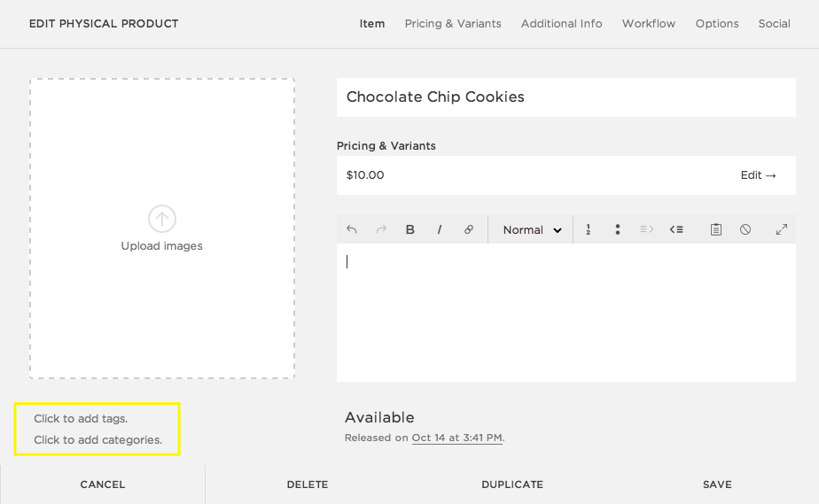Click inside the description text area
The image size is (819, 504).
[566, 313]
